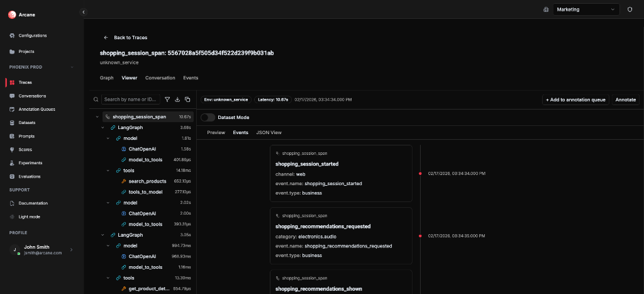Collapse the second LangGraph node at 3.05s
644x294 pixels.
click(103, 235)
